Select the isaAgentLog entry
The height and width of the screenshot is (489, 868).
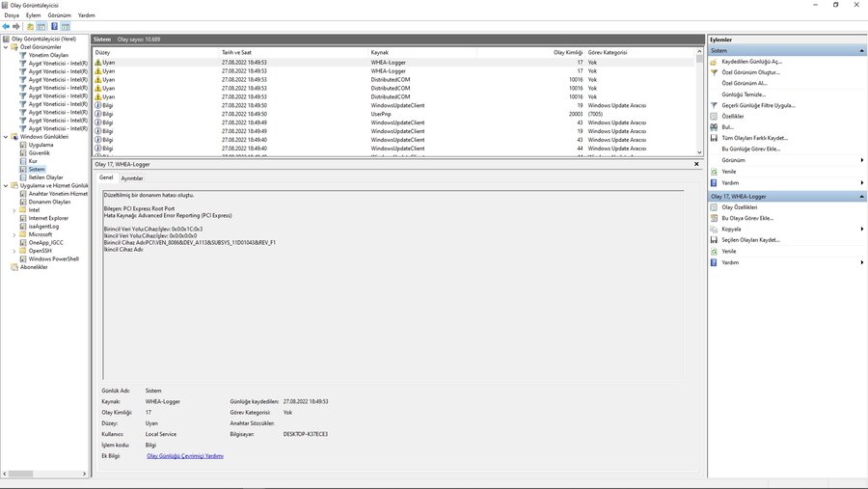click(x=43, y=227)
